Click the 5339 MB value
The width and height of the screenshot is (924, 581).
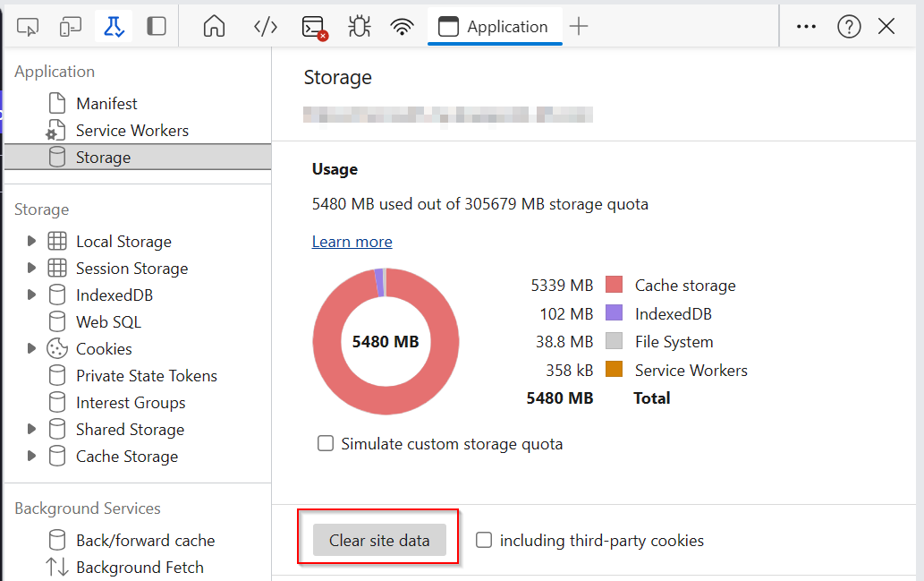point(562,285)
